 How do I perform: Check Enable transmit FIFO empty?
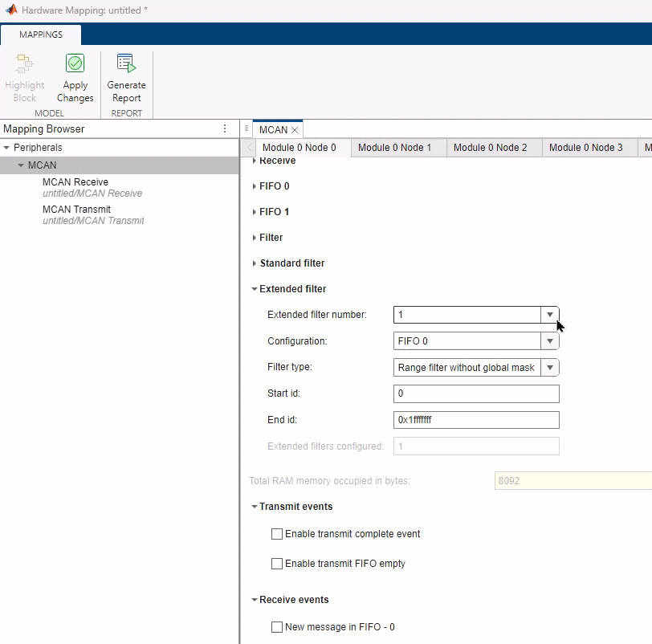click(x=277, y=564)
